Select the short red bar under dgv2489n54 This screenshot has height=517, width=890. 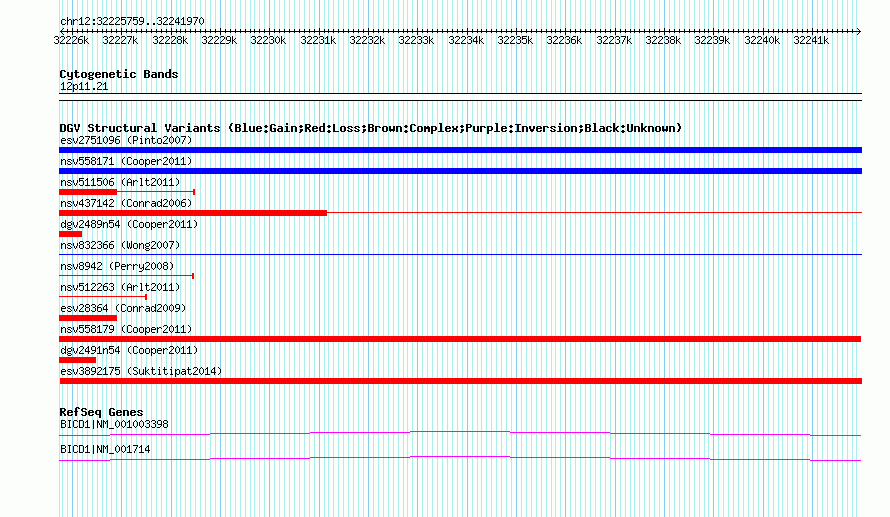[70, 234]
